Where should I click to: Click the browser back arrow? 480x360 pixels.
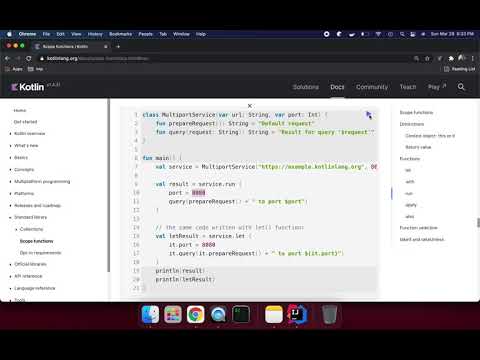8,58
